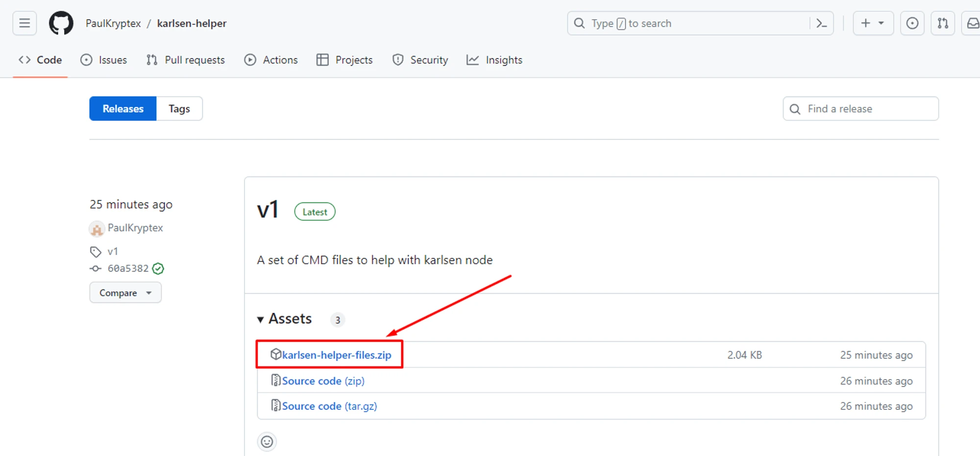Switch to the Tags tab
980x456 pixels.
coord(179,109)
